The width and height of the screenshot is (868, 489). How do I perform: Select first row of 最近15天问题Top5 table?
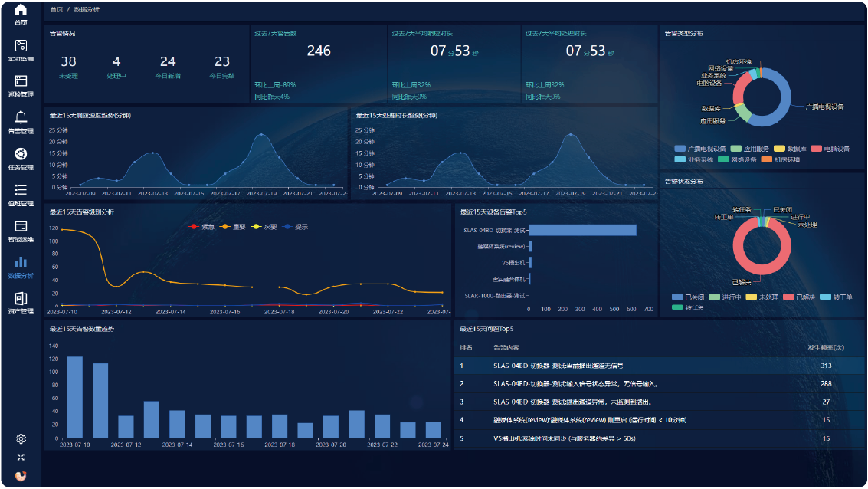[659, 366]
